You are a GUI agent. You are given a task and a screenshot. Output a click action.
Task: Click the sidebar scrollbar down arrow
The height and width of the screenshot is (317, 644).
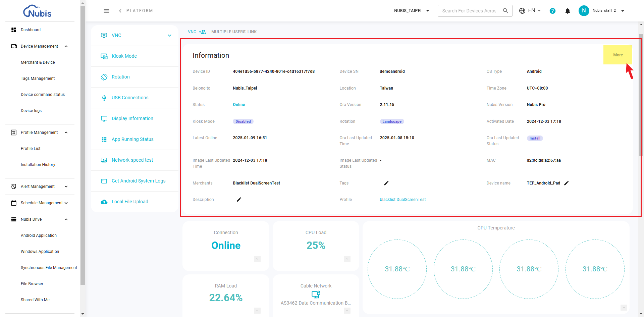pyautogui.click(x=83, y=314)
